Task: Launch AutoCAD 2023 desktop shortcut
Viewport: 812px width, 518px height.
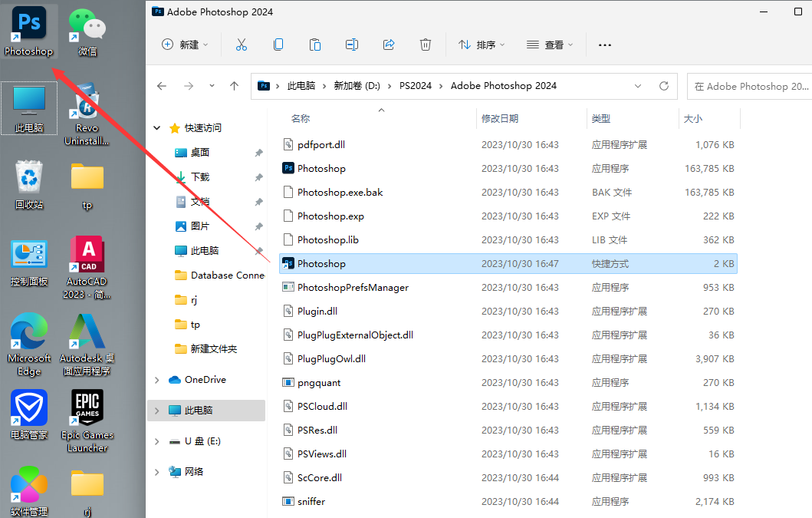Action: 87,267
